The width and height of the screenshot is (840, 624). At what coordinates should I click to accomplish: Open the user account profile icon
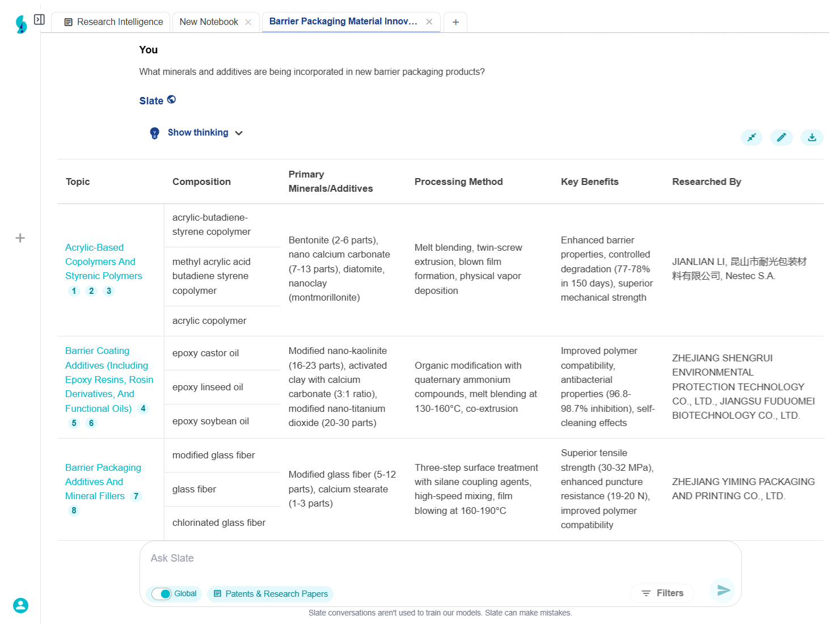[21, 605]
